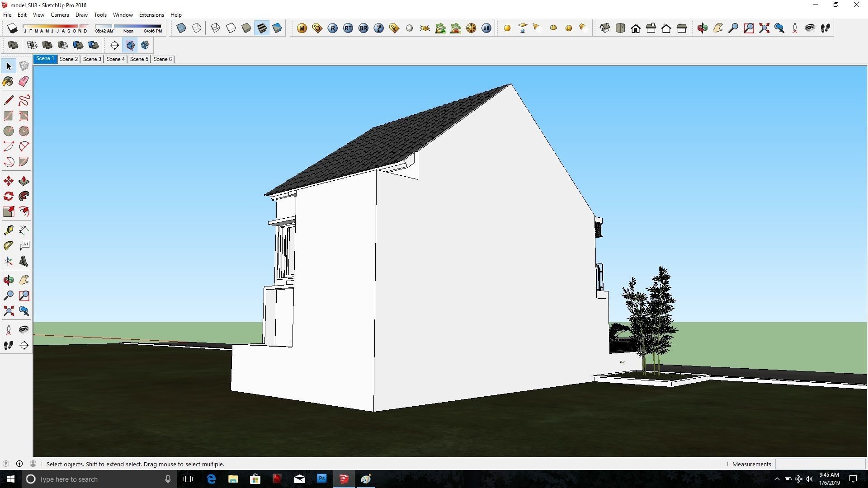The height and width of the screenshot is (488, 868).
Task: Pick the Eraser tool in left toolbar
Action: (24, 81)
